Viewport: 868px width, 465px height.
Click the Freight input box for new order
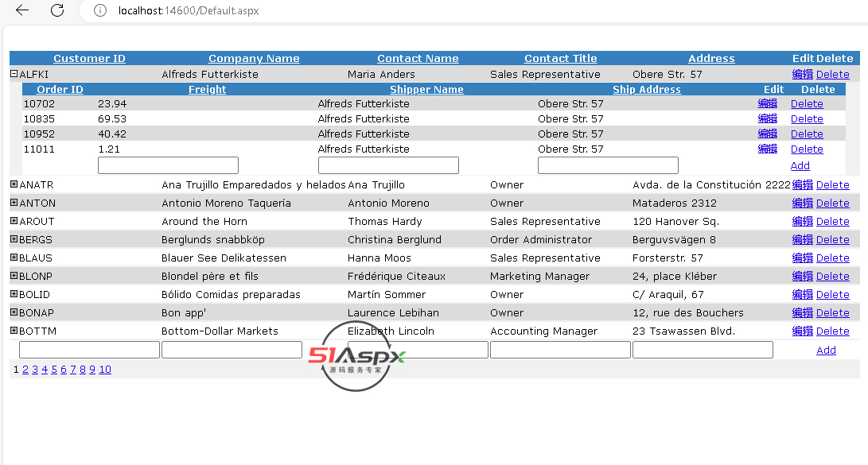(x=168, y=165)
